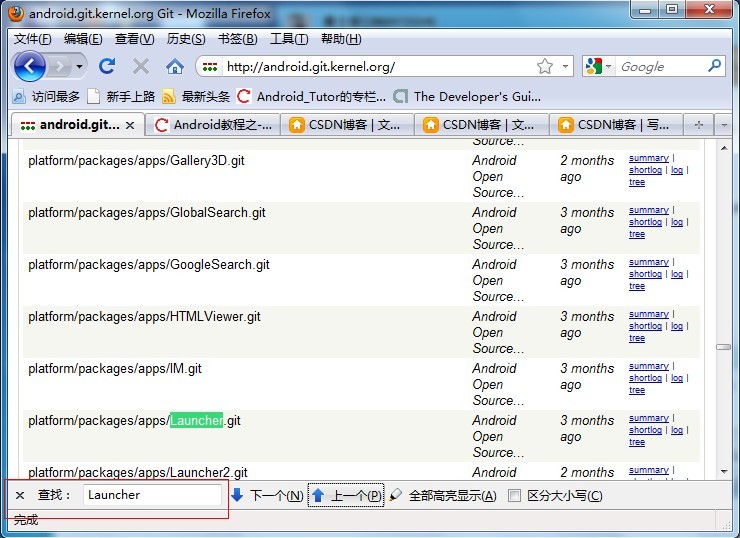Open the list all tabs dropdown
This screenshot has width=740, height=538.
tap(724, 125)
